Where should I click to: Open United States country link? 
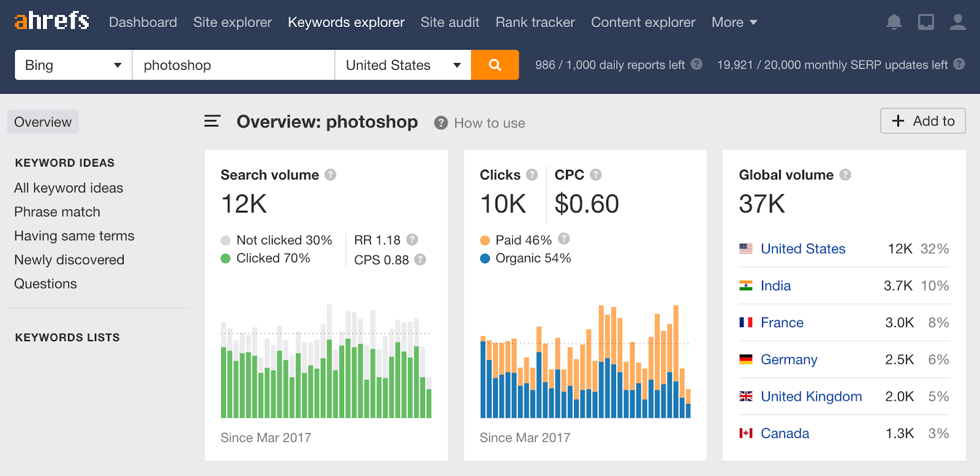coord(803,249)
